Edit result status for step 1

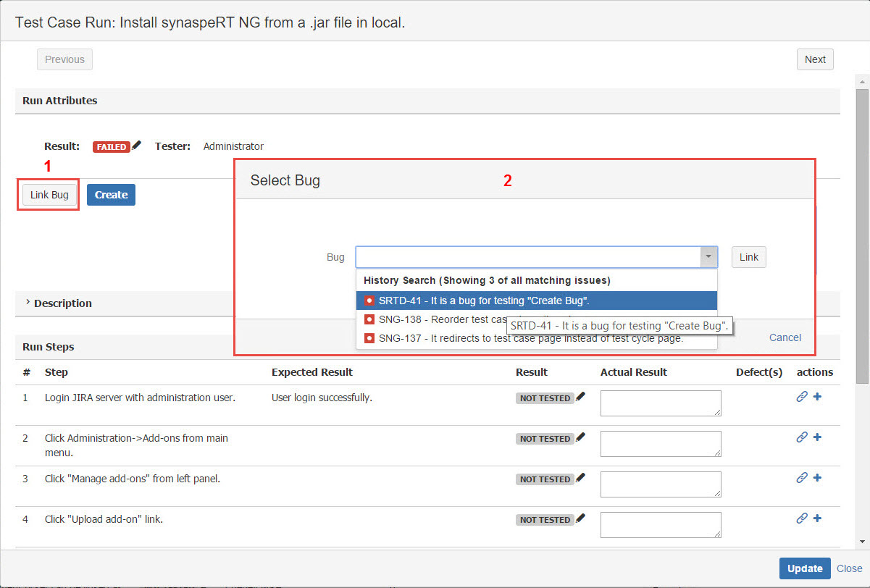(580, 397)
